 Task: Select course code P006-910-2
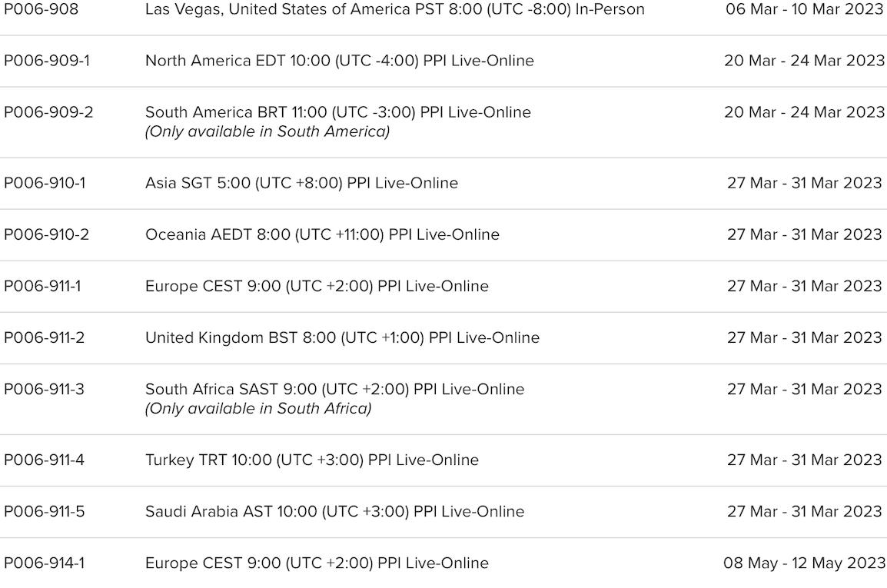[x=46, y=234]
